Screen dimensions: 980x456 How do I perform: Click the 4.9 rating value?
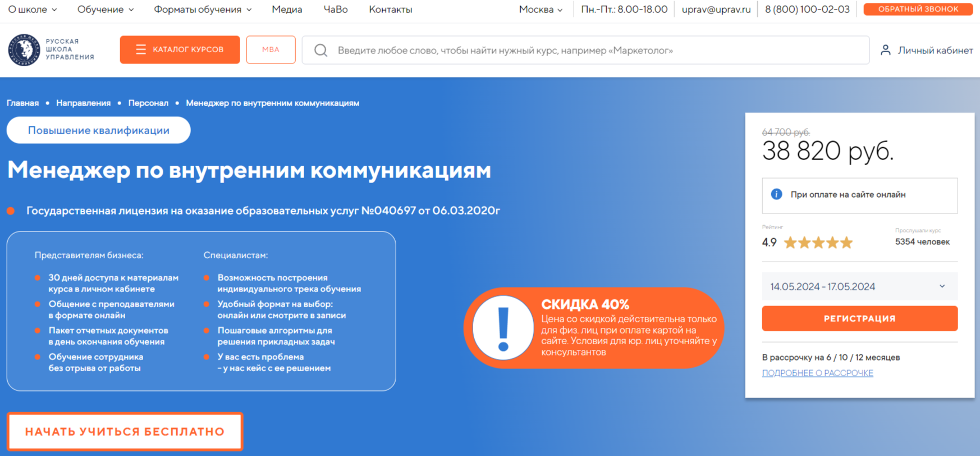[769, 243]
